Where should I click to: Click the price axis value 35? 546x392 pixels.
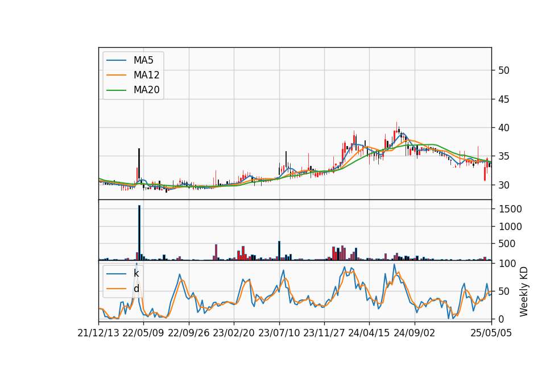click(503, 157)
